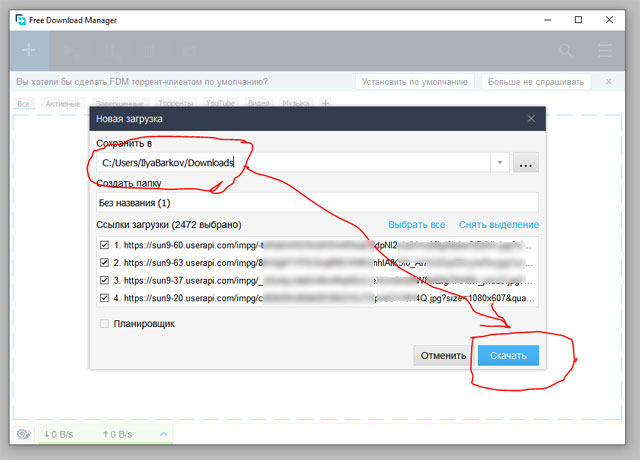Select the sun9-63.userapi.com link row
The height and width of the screenshot is (460, 640).
317,262
